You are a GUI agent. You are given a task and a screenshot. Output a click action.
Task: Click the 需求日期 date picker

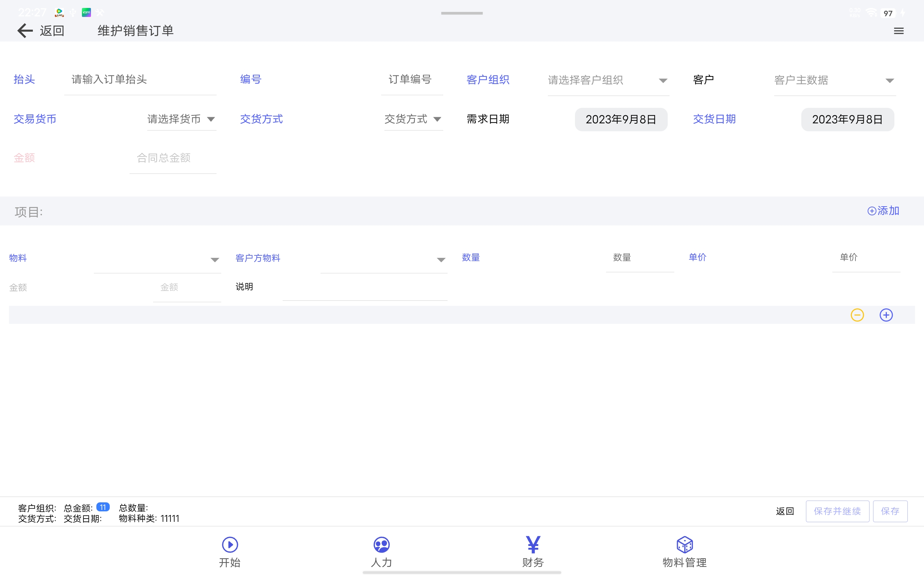[x=621, y=119]
